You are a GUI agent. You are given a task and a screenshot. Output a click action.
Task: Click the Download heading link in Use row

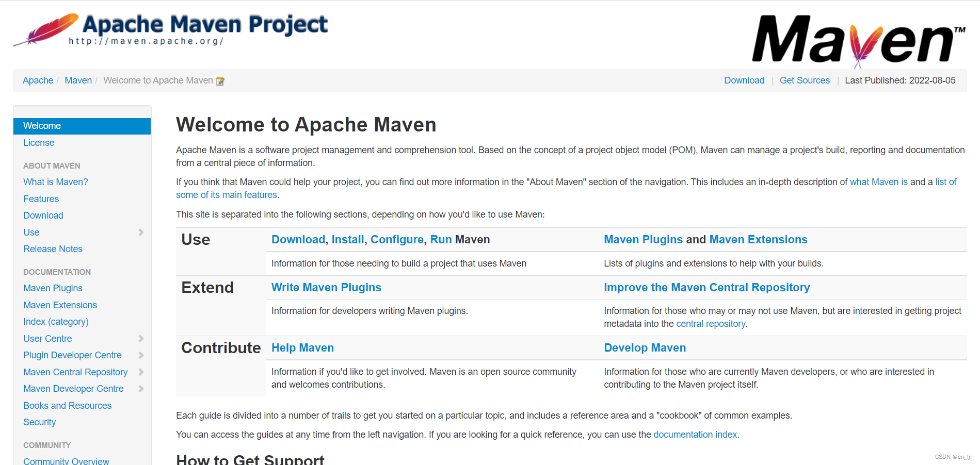coord(298,240)
